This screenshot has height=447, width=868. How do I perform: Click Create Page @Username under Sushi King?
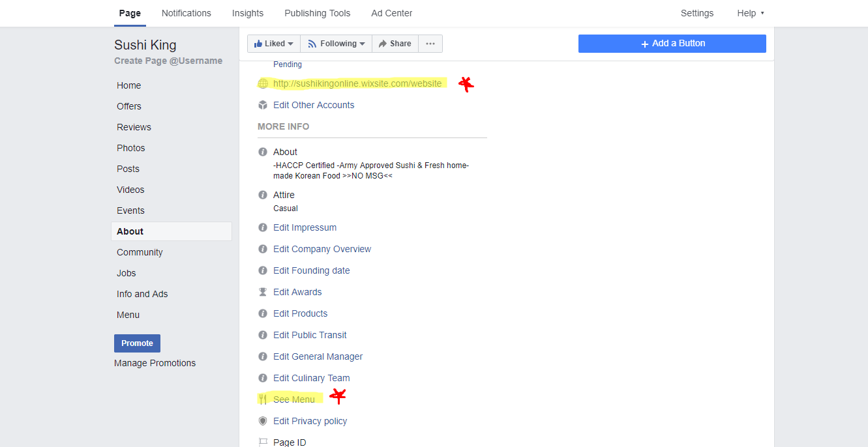pos(168,61)
